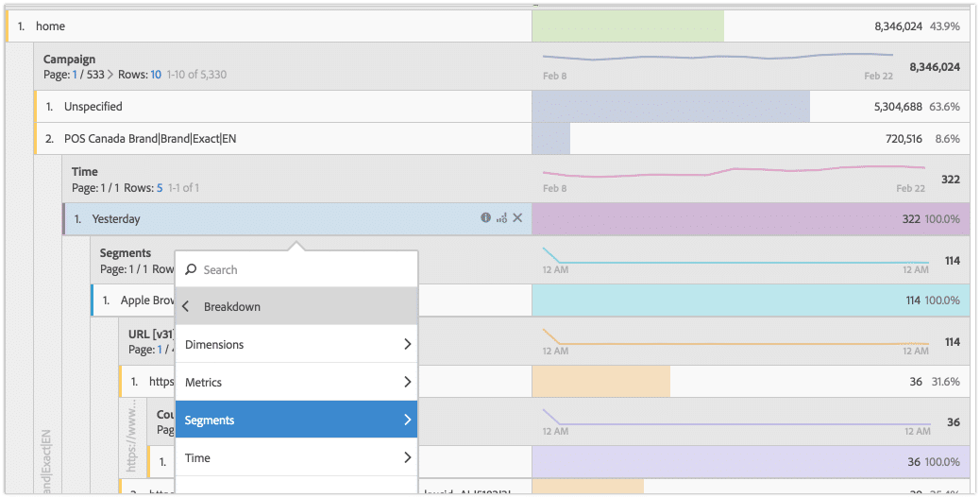Click the Search field in popup

[x=302, y=270]
